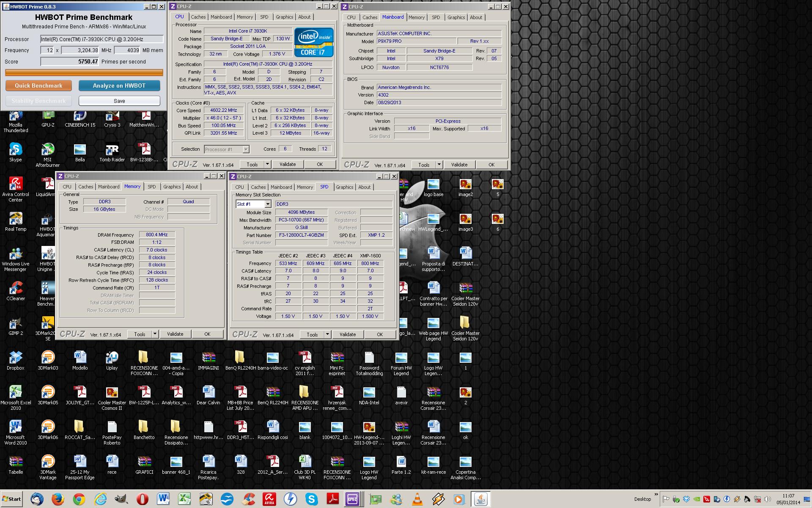
Task: Open Tools dropdown arrow in CPU-Z Memory window
Action: pyautogui.click(x=155, y=334)
